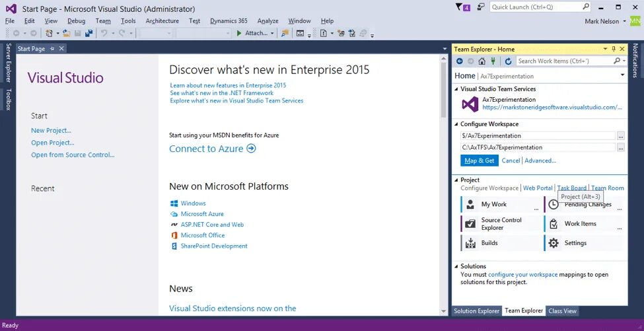Open the New Project icon dropdown arrow
The width and height of the screenshot is (644, 331).
pyautogui.click(x=57, y=33)
